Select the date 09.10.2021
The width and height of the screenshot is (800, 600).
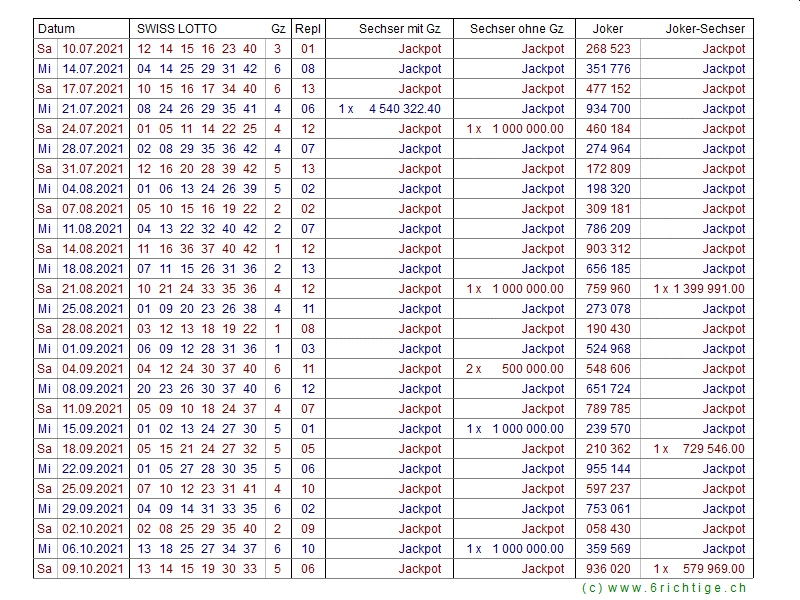point(92,569)
